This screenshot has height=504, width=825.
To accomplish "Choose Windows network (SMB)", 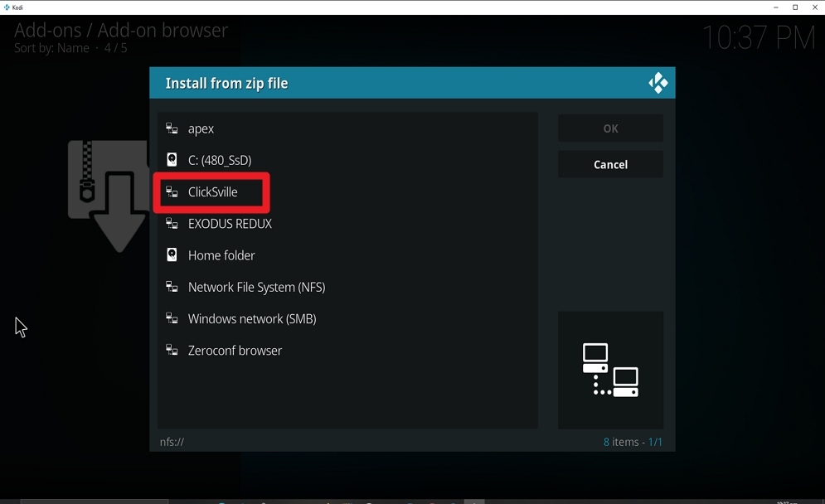I will click(x=347, y=318).
